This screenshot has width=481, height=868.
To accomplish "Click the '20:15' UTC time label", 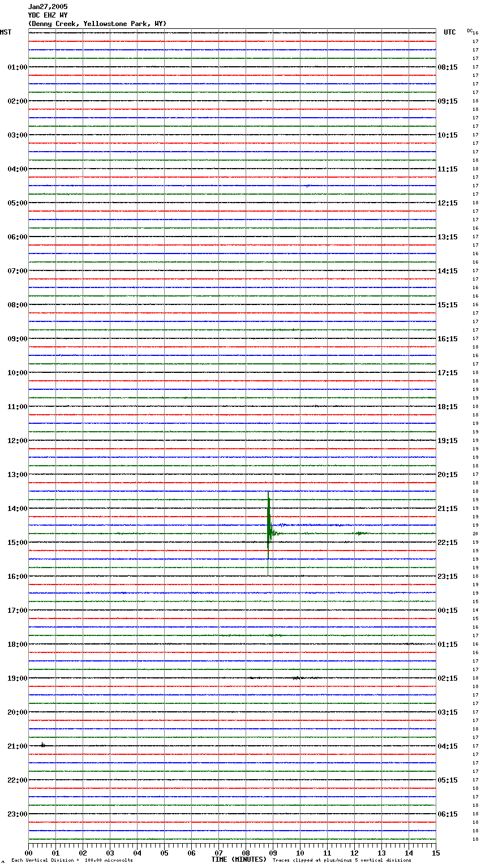I will click(448, 475).
